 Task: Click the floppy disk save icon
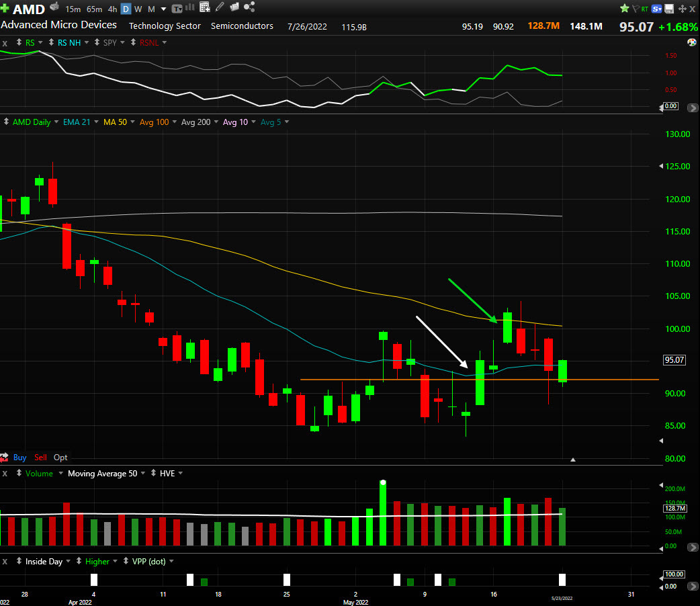coord(669,9)
